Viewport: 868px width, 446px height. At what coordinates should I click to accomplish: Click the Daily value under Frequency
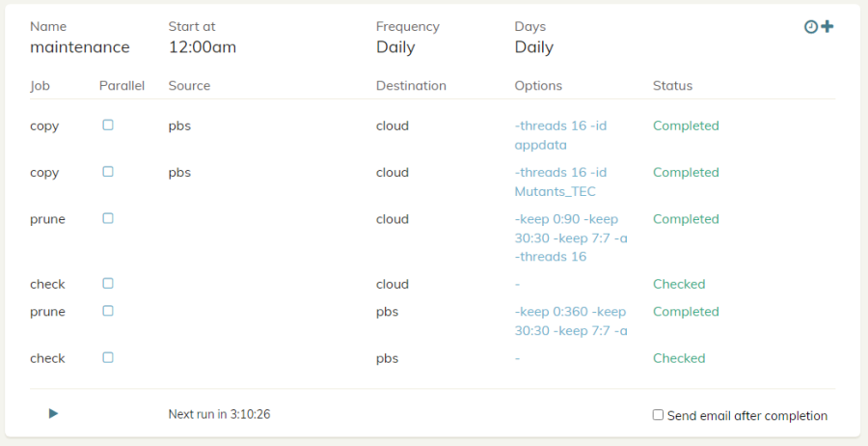pyautogui.click(x=395, y=46)
